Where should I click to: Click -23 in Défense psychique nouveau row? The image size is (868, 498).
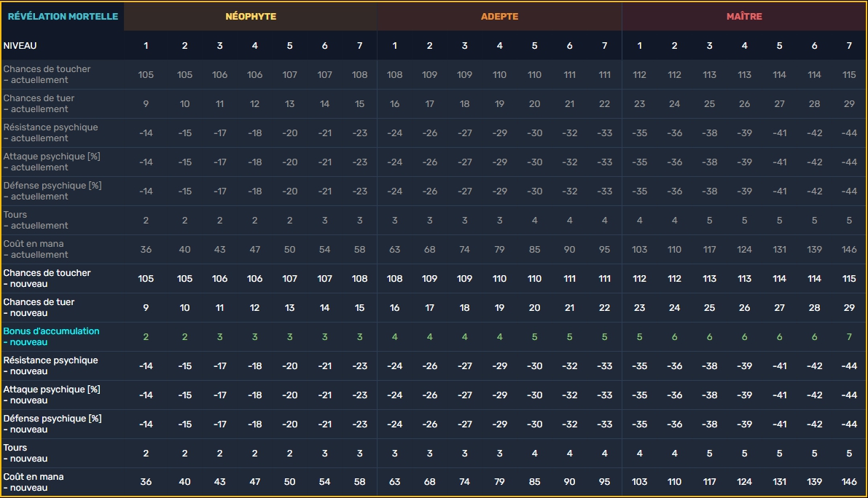pyautogui.click(x=360, y=424)
